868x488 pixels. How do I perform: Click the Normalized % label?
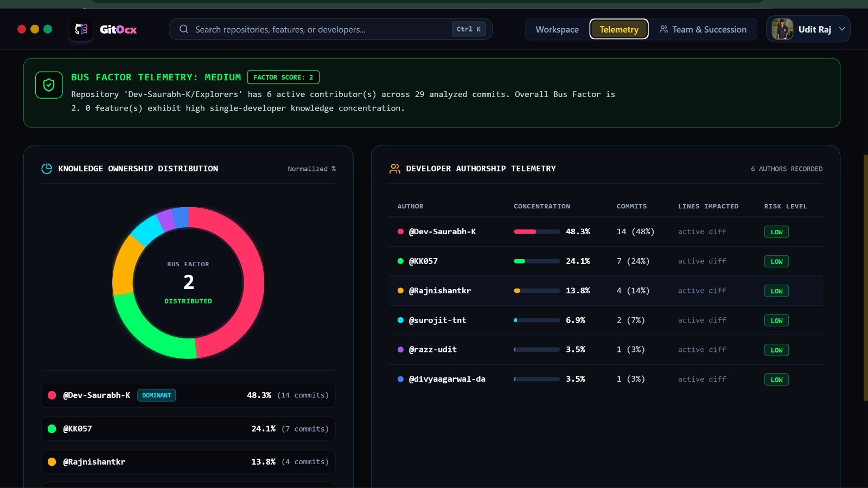tap(311, 169)
